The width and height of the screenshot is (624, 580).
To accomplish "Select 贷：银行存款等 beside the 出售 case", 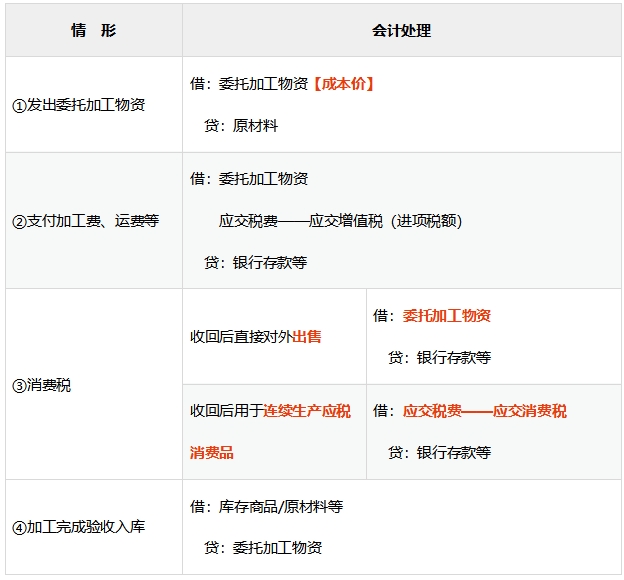I will 439,358.
